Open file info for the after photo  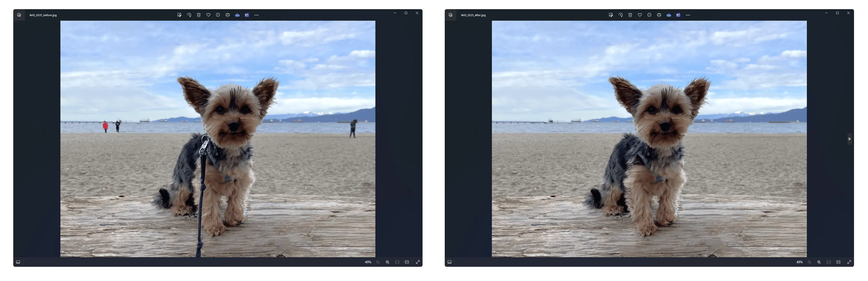click(649, 15)
